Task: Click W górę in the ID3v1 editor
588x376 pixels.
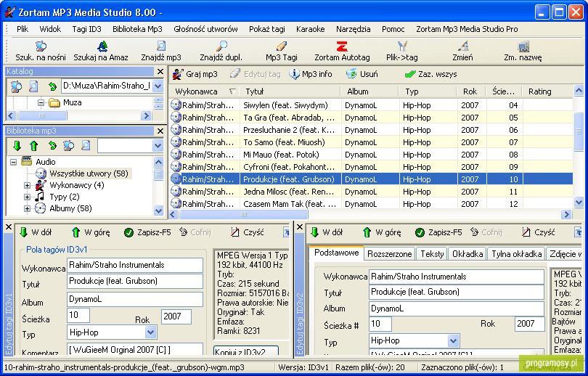Action: tap(90, 232)
